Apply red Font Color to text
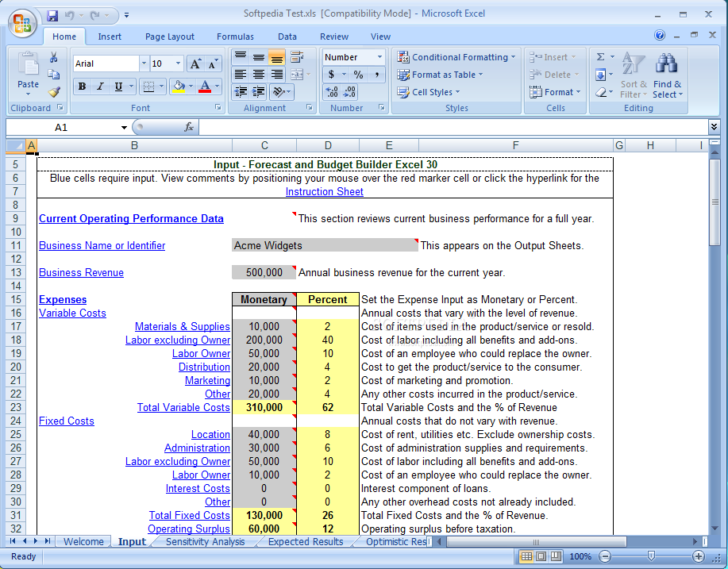This screenshot has height=569, width=728. (205, 87)
